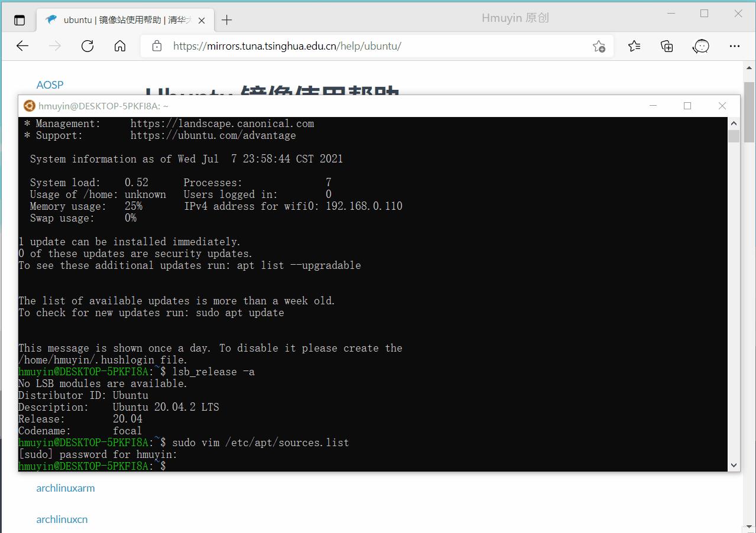Go to the browser home page
The image size is (756, 533).
119,45
